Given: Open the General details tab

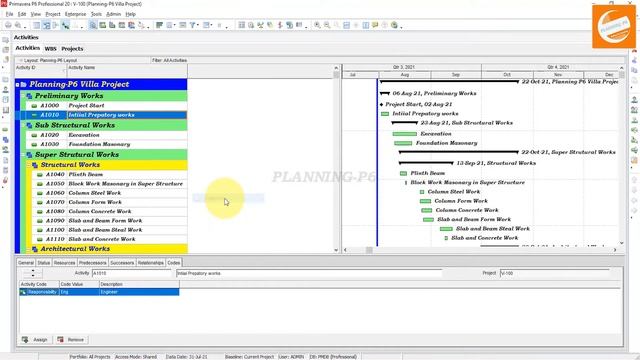Looking at the screenshot, I should pos(26,263).
